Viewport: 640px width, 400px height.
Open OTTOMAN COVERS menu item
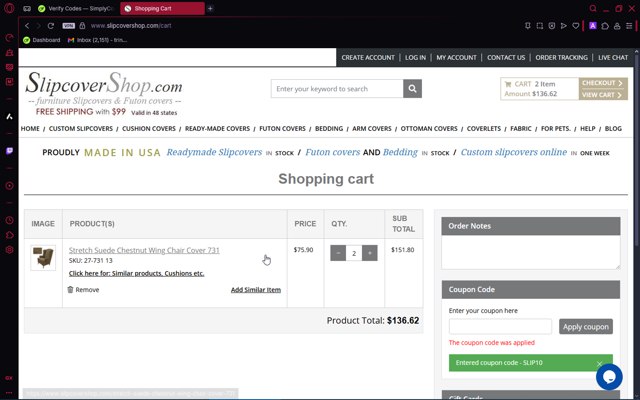429,129
